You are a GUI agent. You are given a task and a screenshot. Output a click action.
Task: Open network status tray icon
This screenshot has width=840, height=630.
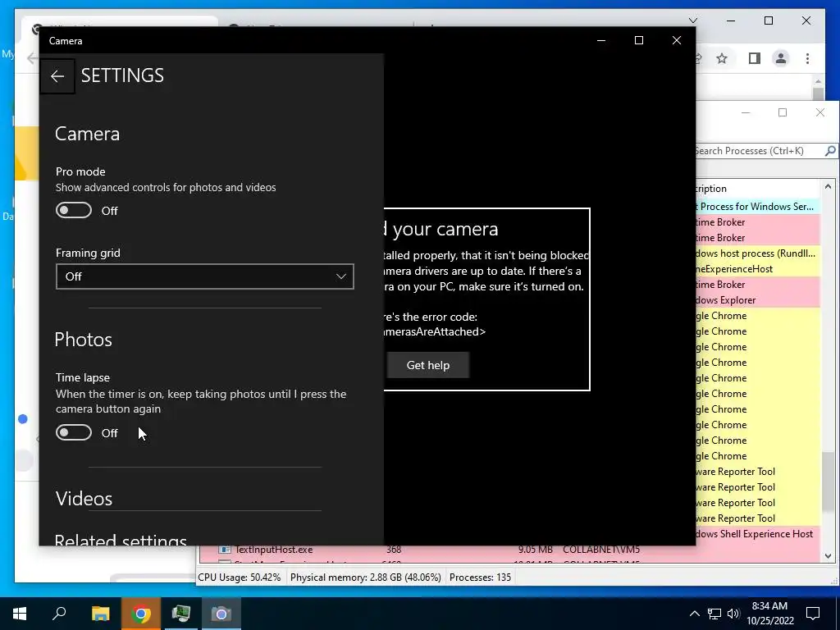pyautogui.click(x=714, y=614)
